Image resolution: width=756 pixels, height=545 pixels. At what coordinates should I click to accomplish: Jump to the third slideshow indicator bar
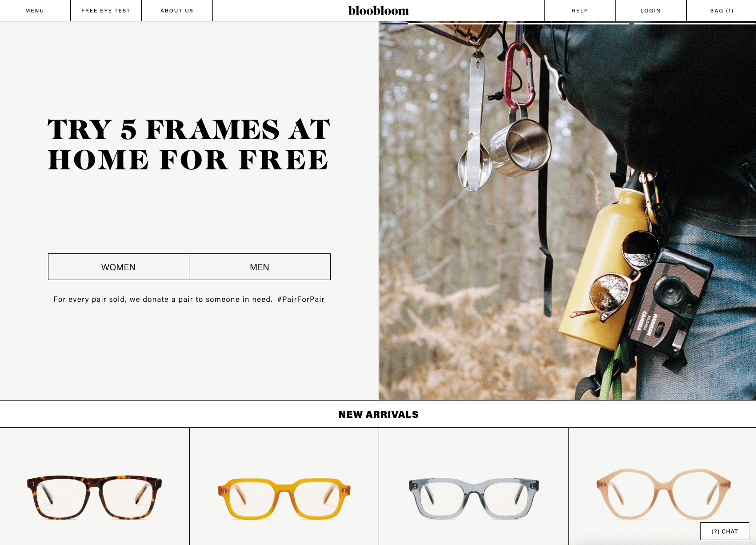695,24
